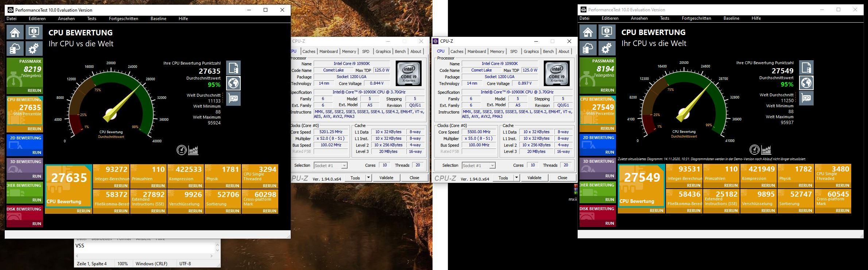
Task: Open Graphics tab in right CPU-Z
Action: (x=531, y=51)
